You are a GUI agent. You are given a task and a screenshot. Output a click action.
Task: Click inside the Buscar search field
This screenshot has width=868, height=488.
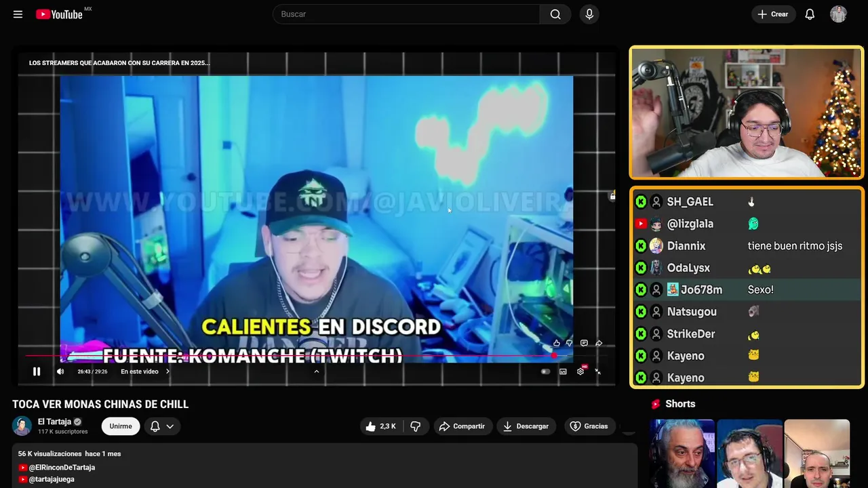(406, 14)
